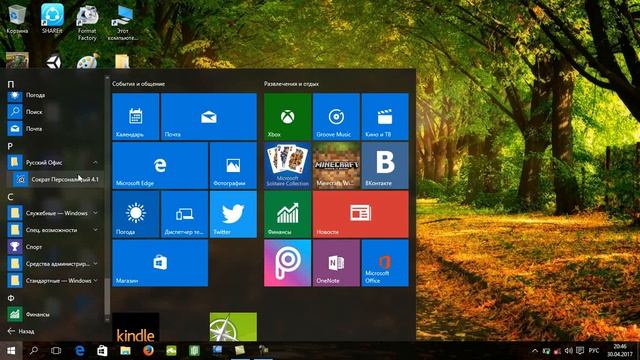Open Корзина recycle bin on desktop

tap(17, 19)
